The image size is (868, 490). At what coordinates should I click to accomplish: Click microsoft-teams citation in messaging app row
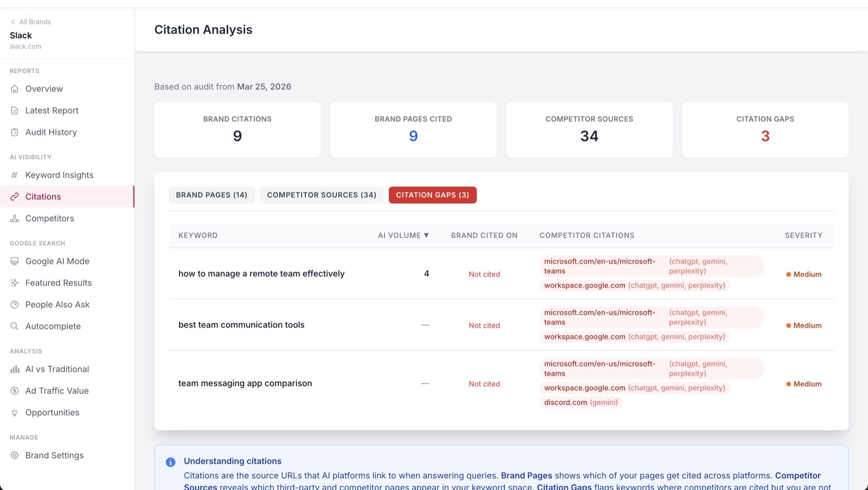[651, 368]
